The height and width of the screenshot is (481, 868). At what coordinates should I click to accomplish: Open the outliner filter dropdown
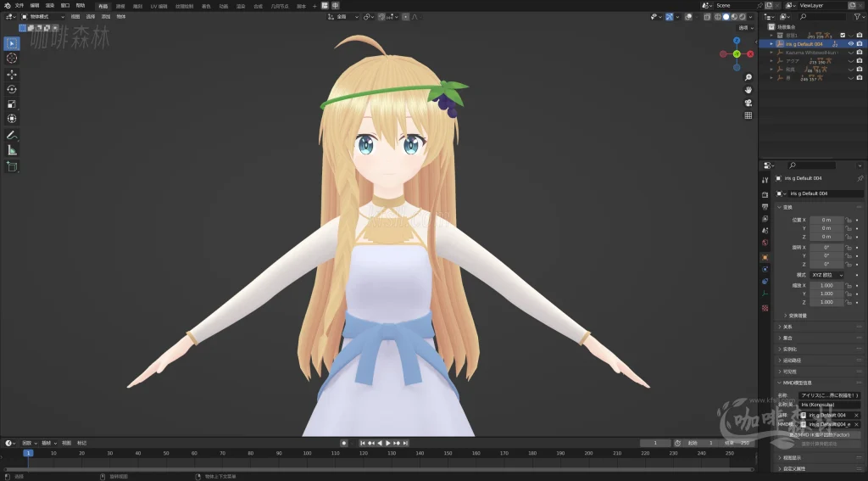pos(859,17)
